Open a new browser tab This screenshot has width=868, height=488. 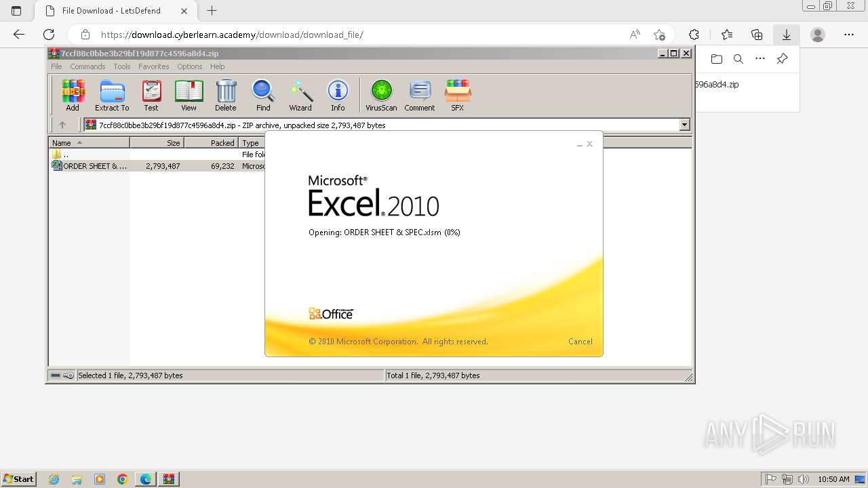[x=212, y=11]
